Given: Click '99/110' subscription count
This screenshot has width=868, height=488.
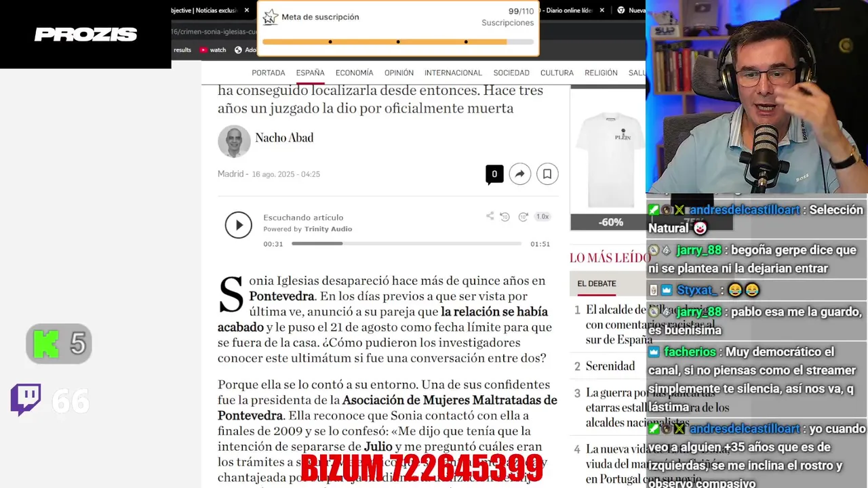Looking at the screenshot, I should coord(521,12).
